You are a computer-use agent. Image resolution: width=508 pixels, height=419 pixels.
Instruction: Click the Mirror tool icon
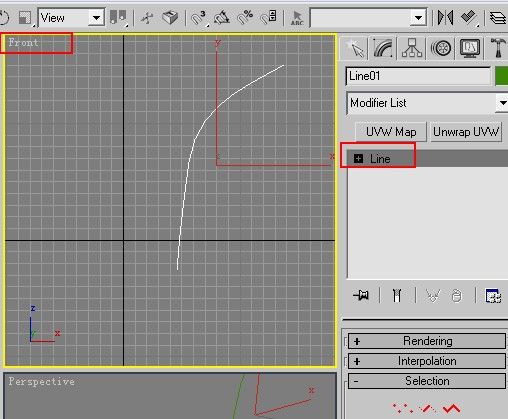(x=445, y=17)
